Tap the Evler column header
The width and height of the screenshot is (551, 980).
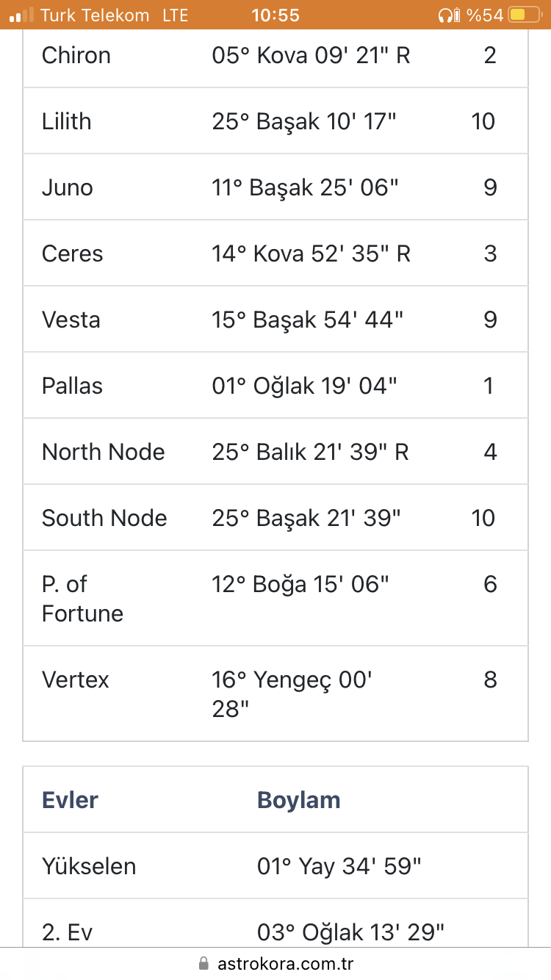pyautogui.click(x=71, y=800)
